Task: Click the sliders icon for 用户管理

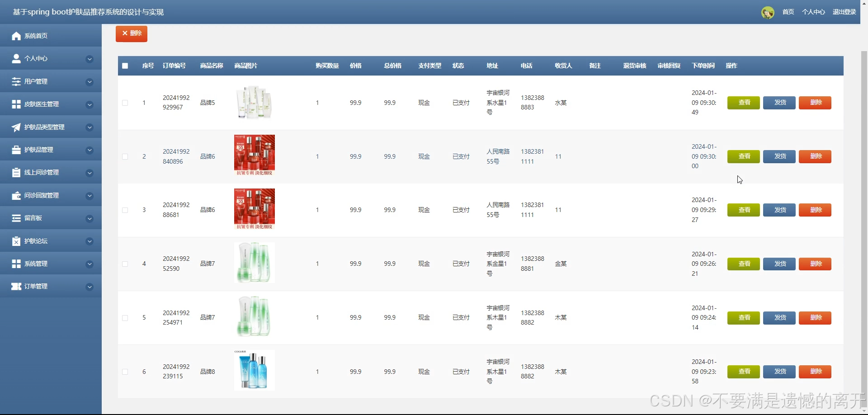Action: tap(16, 81)
